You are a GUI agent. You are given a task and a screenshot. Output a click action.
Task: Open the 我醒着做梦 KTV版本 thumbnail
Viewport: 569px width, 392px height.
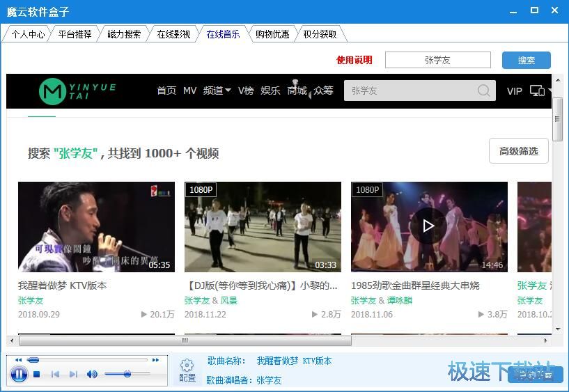click(96, 227)
